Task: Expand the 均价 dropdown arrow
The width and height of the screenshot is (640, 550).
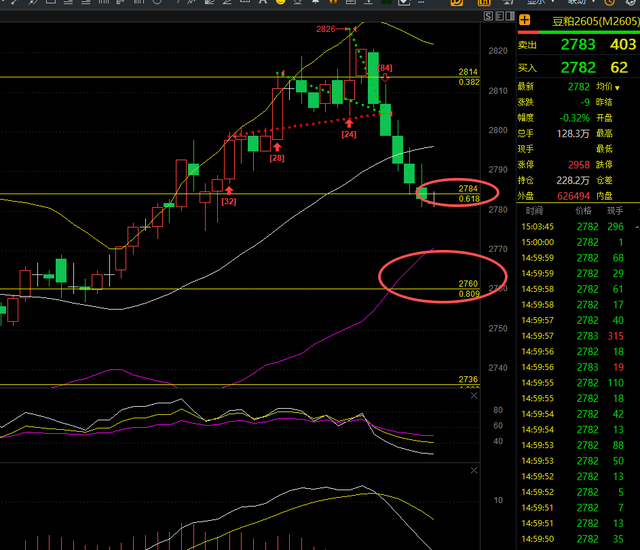Action: (619, 88)
